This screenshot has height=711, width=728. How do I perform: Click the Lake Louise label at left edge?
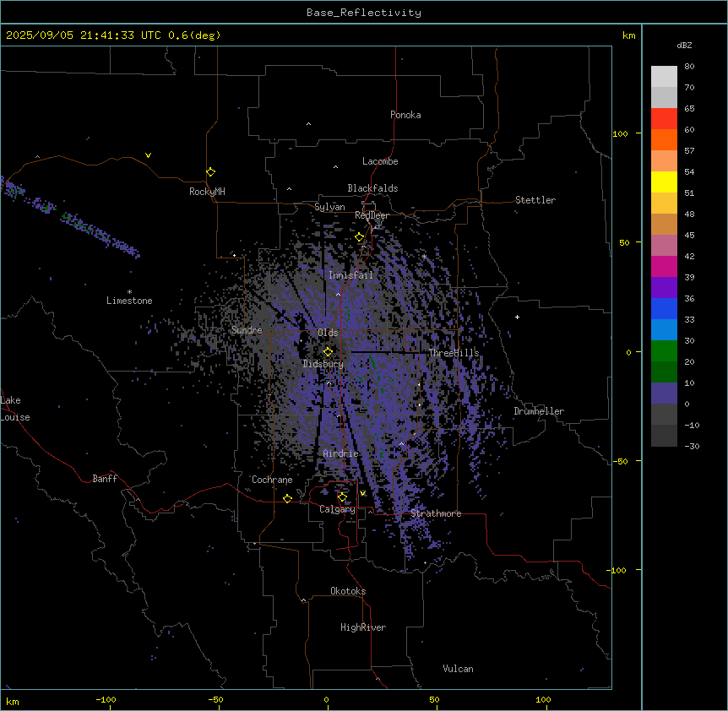[15, 409]
